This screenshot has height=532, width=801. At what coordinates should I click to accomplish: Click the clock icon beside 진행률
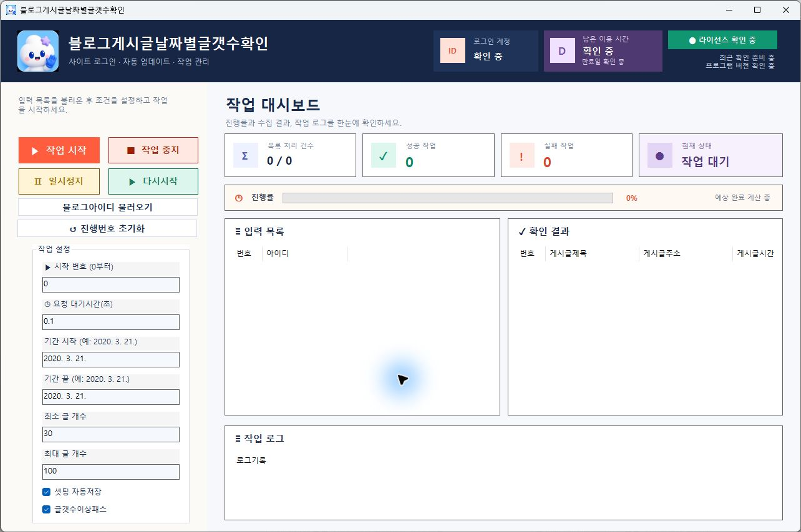tap(239, 198)
